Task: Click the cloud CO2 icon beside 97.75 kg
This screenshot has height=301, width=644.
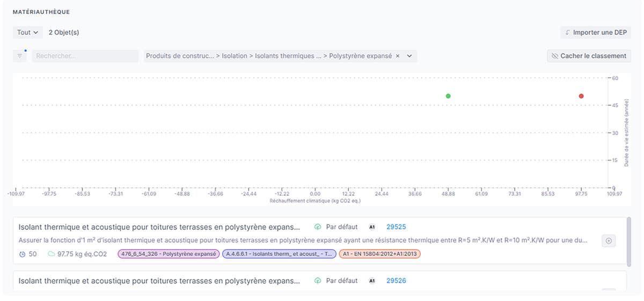Action: pos(51,254)
